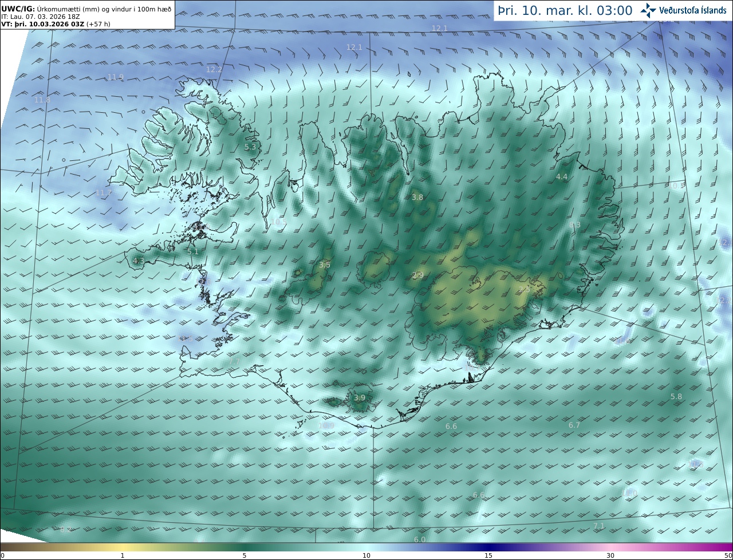The image size is (733, 560).
Task: Click the 4.3 value label
Action: tap(139, 261)
